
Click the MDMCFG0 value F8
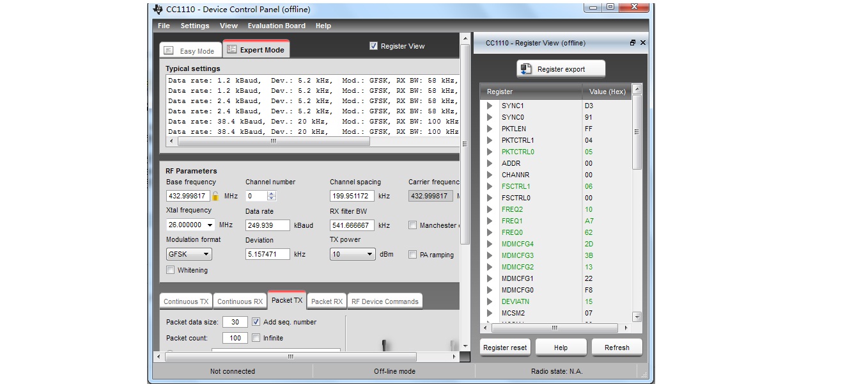coord(589,290)
